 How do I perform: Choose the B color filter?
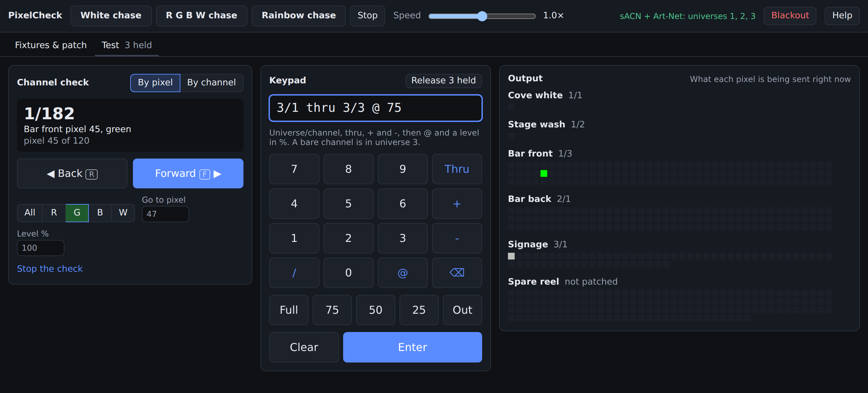(x=100, y=213)
